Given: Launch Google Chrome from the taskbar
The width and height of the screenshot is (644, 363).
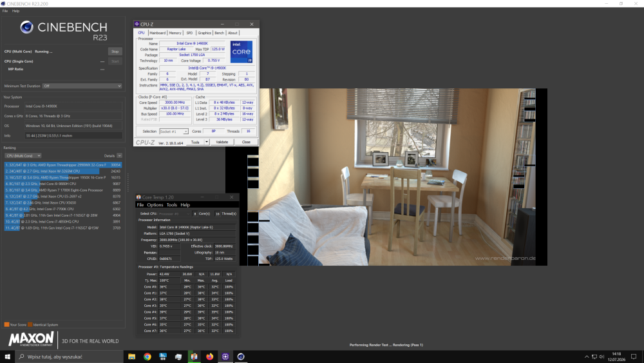Looking at the screenshot, I should tap(147, 357).
